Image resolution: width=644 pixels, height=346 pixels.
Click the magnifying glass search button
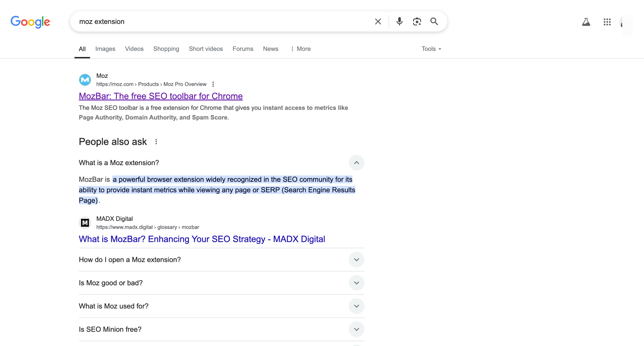point(434,22)
